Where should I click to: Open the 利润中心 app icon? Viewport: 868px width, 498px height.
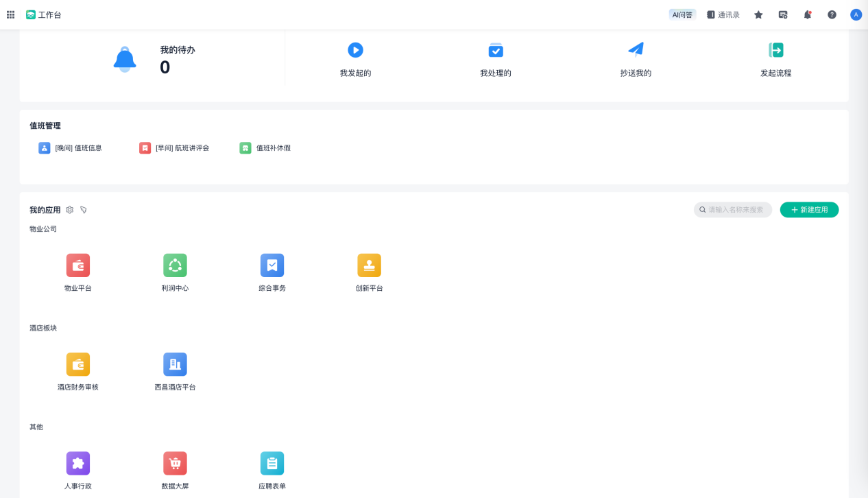(175, 265)
